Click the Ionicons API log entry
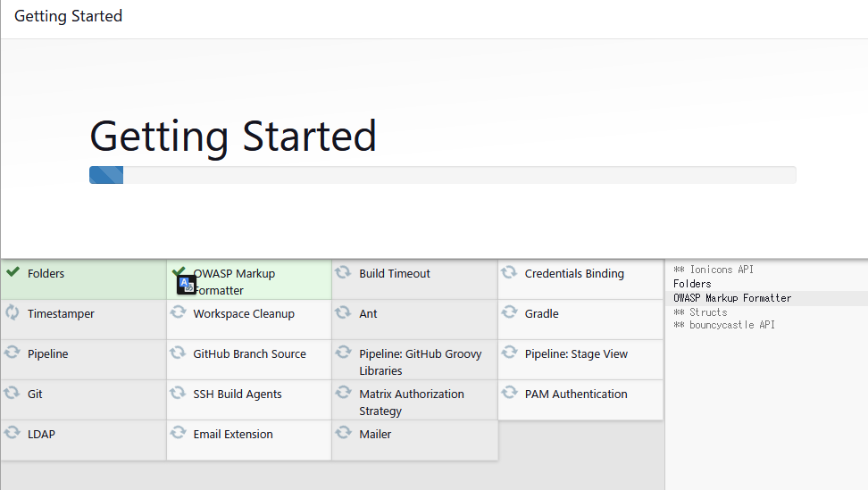Screen dimensions: 868x490 (714, 270)
